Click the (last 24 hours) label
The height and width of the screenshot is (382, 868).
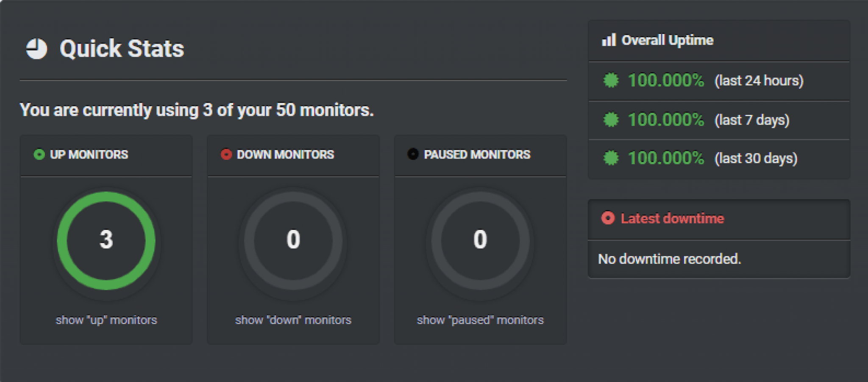point(759,81)
